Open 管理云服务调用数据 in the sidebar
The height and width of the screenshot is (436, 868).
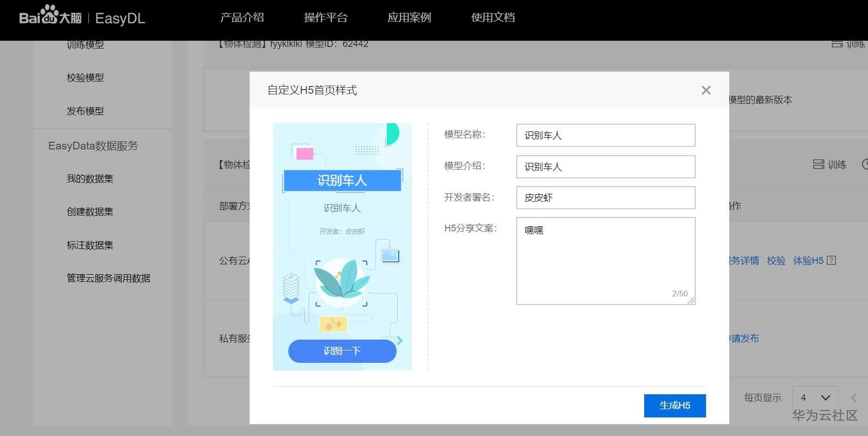(x=108, y=278)
